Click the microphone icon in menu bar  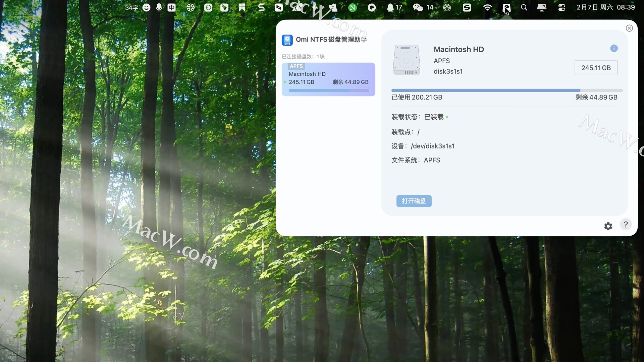[159, 7]
